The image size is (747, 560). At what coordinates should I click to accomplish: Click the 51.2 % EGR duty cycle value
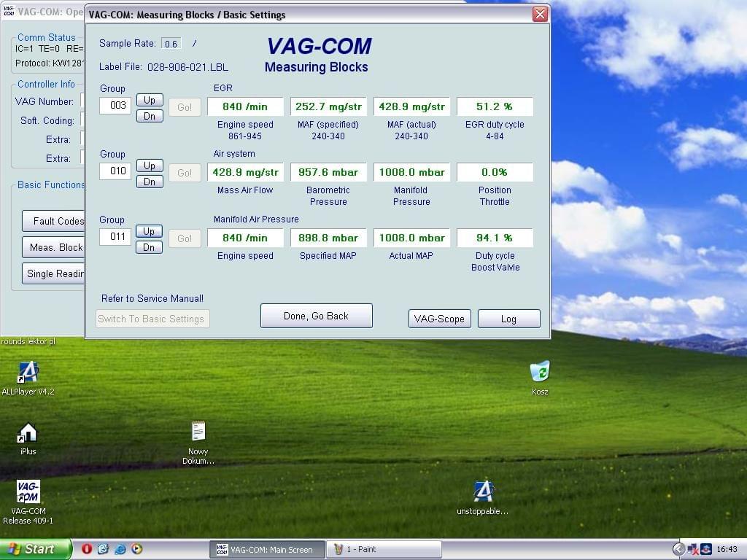495,106
